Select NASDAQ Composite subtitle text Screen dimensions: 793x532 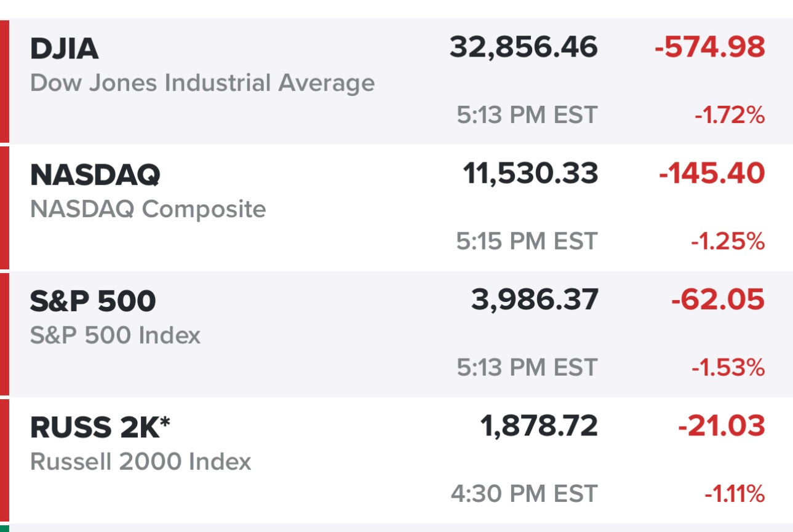(x=148, y=210)
